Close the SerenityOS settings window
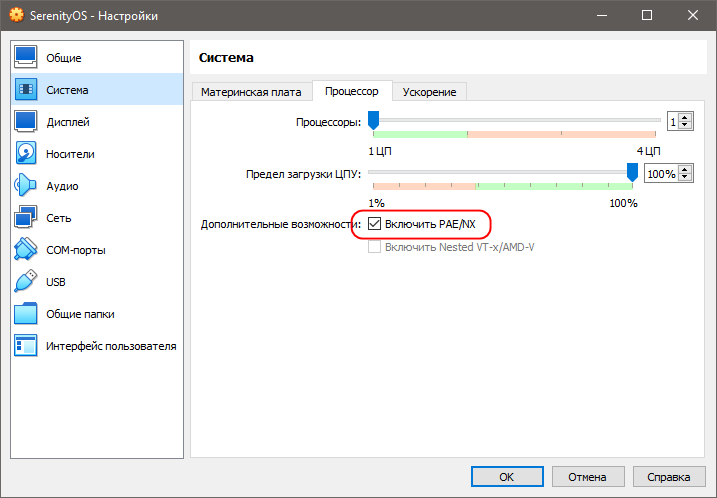The height and width of the screenshot is (498, 717). pyautogui.click(x=693, y=15)
